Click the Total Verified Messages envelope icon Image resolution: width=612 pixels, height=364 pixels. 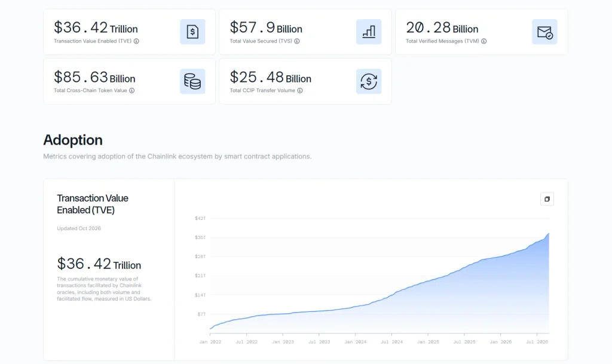pos(544,32)
